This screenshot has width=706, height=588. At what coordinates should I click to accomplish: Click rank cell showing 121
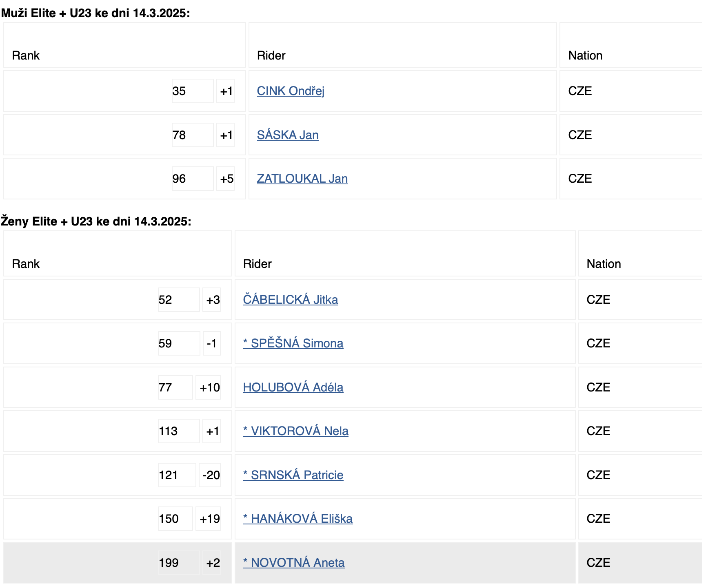pyautogui.click(x=177, y=475)
